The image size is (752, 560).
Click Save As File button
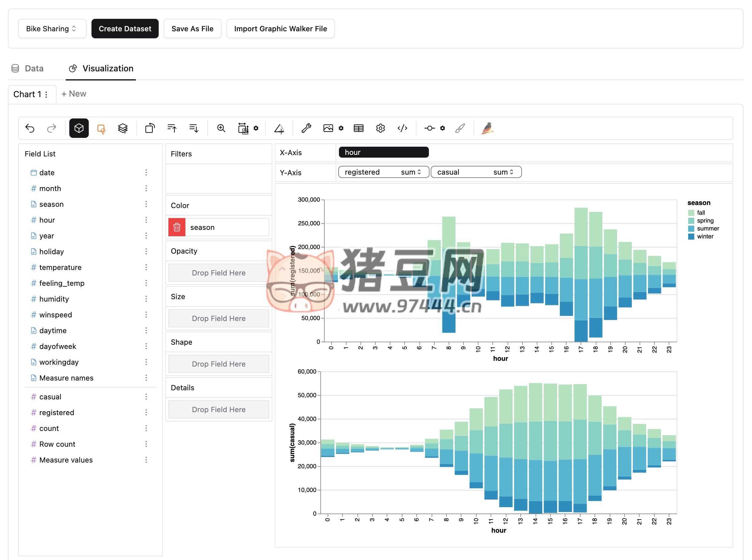[192, 29]
